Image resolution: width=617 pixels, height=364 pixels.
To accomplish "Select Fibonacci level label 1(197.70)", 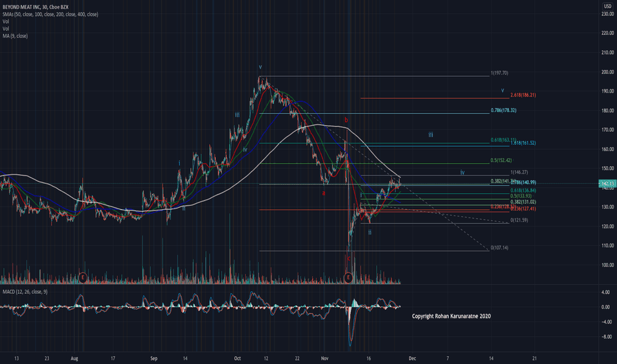I will [x=499, y=73].
